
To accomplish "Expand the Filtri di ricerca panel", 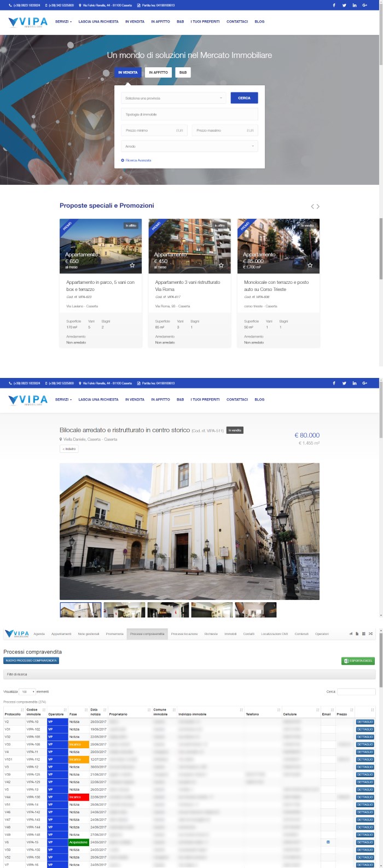I will point(189,674).
